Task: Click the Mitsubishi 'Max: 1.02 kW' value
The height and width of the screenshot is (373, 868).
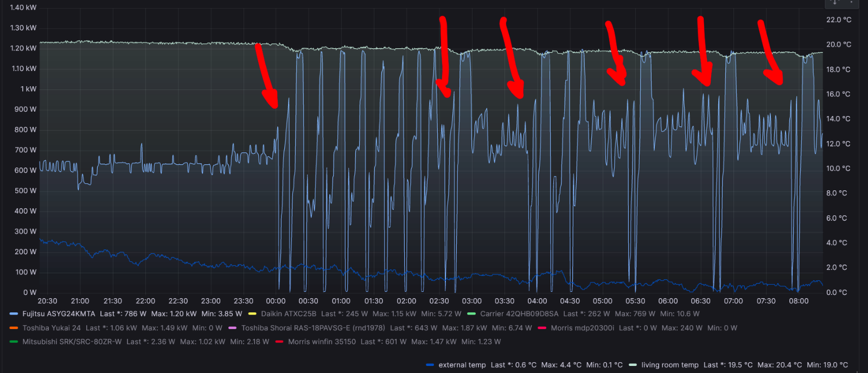Action: (202, 342)
